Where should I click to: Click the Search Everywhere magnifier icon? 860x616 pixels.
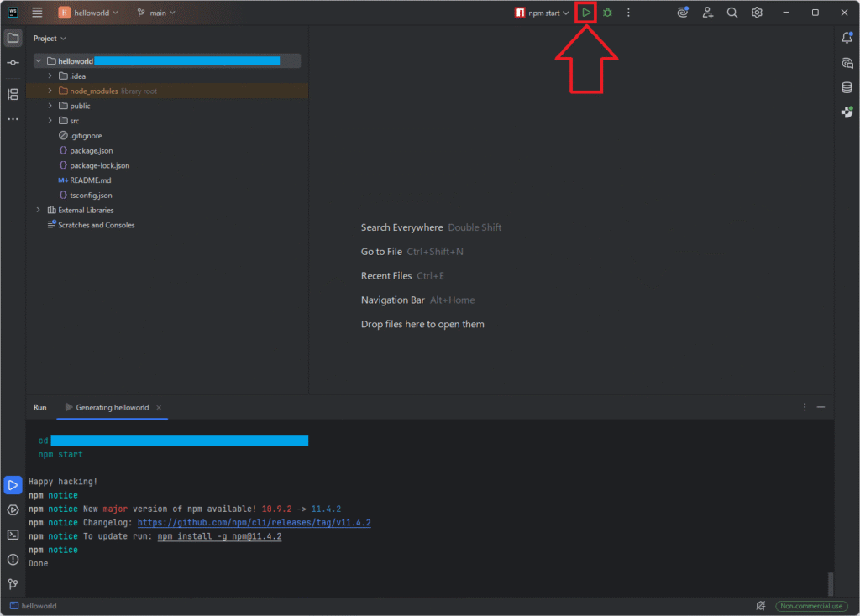pos(732,13)
